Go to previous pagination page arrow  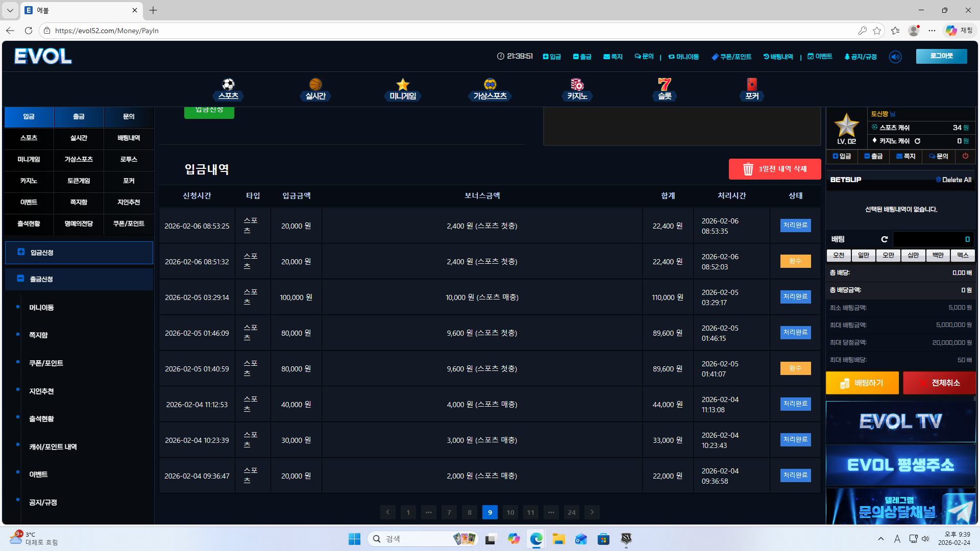(x=387, y=512)
